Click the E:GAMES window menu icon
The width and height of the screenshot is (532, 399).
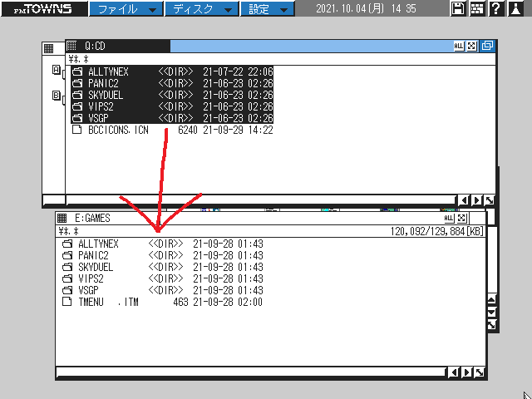click(62, 218)
